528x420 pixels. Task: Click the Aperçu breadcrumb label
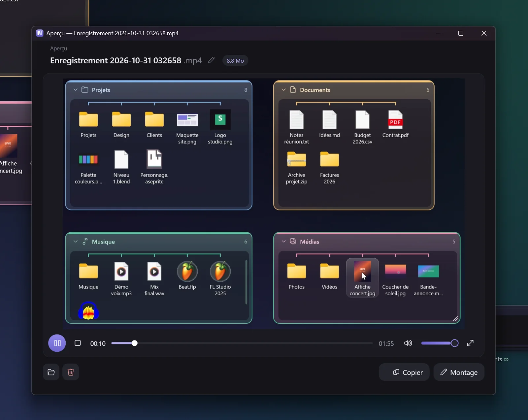tap(58, 48)
